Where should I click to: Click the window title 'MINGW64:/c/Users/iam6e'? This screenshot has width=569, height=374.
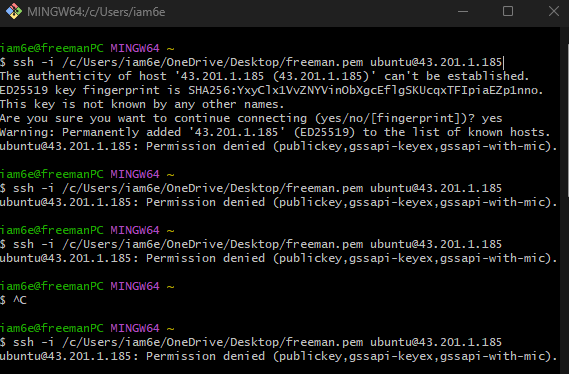(x=96, y=12)
